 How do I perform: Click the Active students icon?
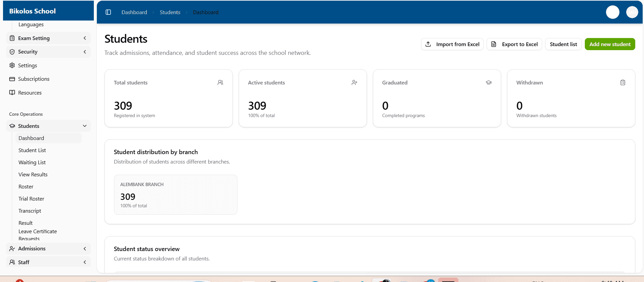(354, 82)
